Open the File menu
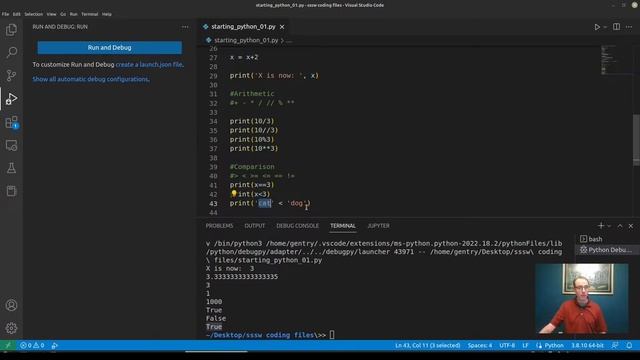Image resolution: width=640 pixels, height=360 pixels. coord(5,14)
